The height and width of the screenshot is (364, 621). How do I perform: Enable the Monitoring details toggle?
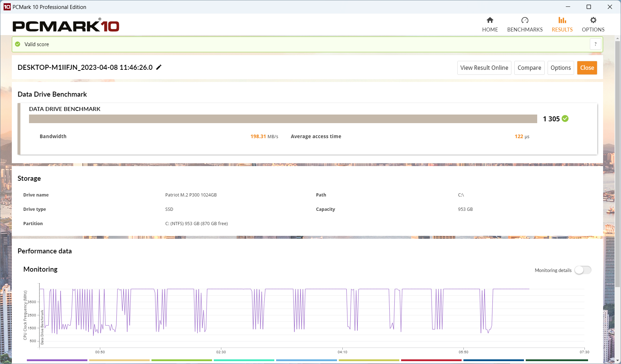583,270
